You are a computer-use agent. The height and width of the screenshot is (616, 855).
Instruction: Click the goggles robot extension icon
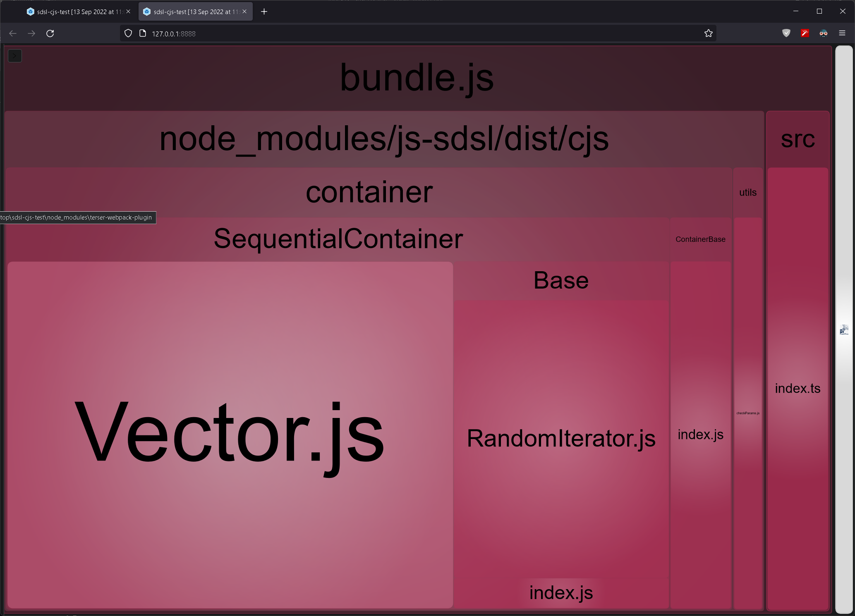[823, 33]
